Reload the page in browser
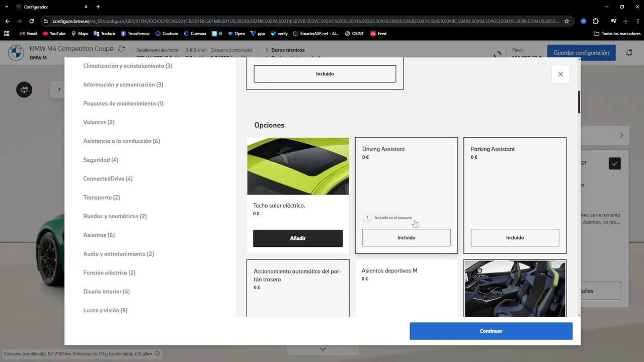644x362 pixels. click(31, 21)
